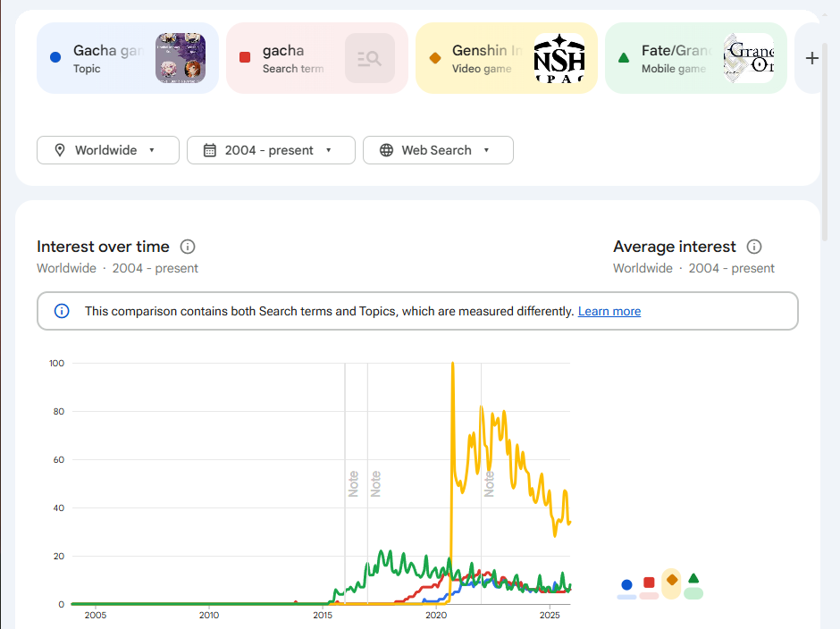Click the blue circle in average interest legend
This screenshot has height=629, width=840.
[x=626, y=584]
